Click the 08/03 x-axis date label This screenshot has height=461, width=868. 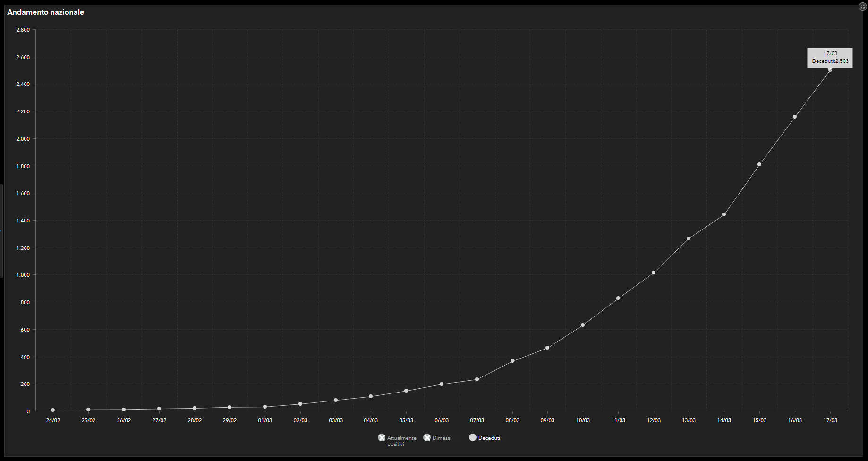tap(512, 420)
